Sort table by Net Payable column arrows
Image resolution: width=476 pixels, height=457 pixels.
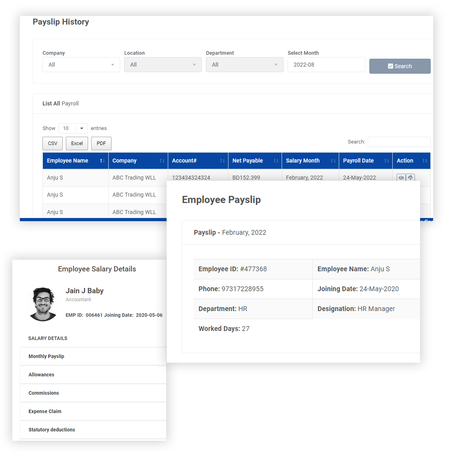coord(276,161)
